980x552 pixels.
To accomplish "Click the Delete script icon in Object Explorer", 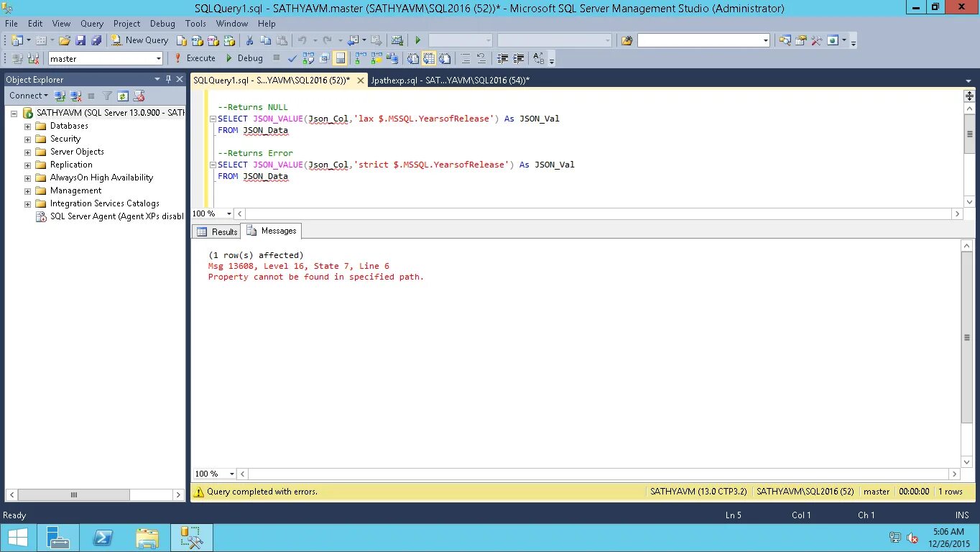I will pos(139,96).
